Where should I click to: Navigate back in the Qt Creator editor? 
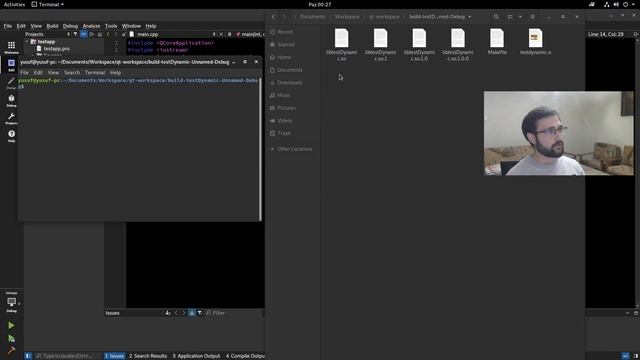pyautogui.click(x=108, y=34)
